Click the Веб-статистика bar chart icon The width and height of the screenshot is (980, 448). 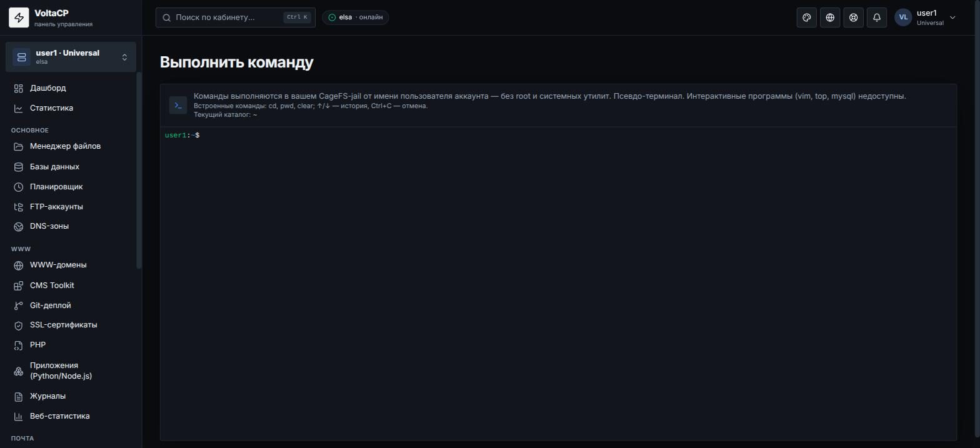point(19,416)
